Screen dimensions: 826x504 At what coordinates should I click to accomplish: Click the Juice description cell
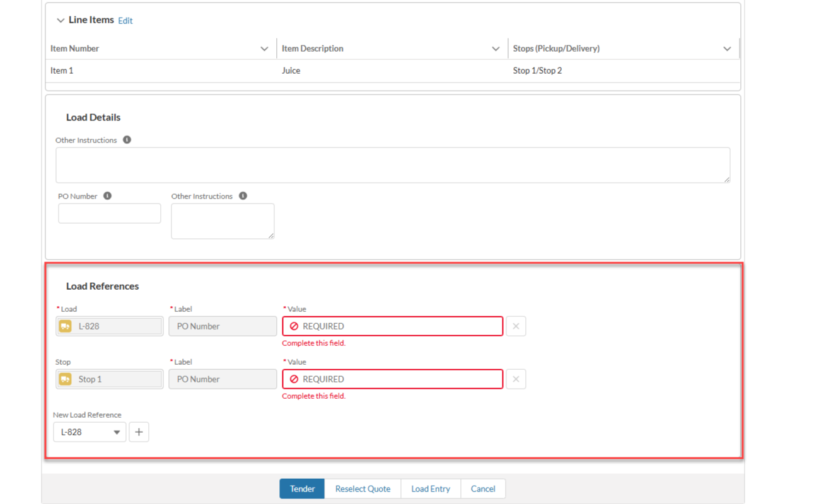pos(392,71)
